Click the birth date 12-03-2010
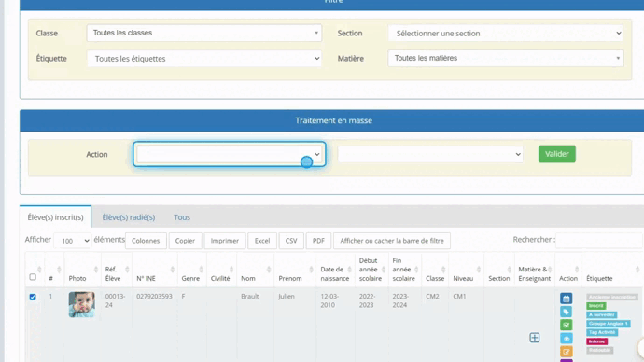Image resolution: width=644 pixels, height=362 pixels. tap(329, 300)
